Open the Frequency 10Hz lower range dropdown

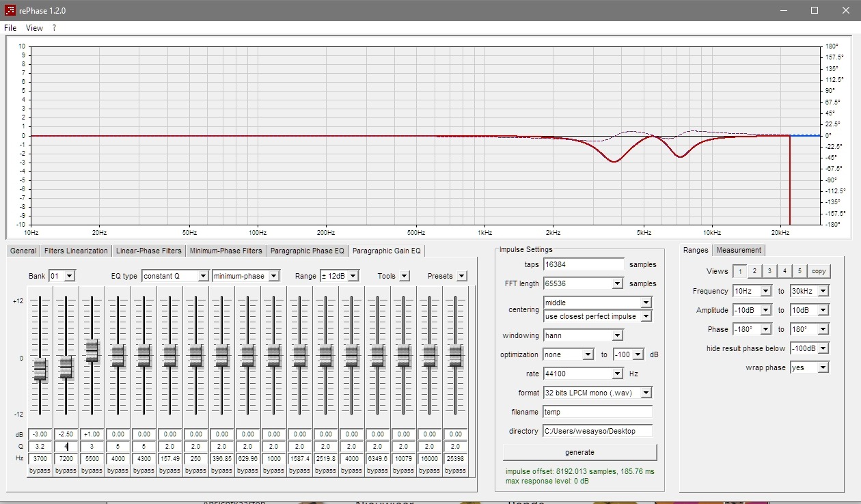tap(752, 291)
